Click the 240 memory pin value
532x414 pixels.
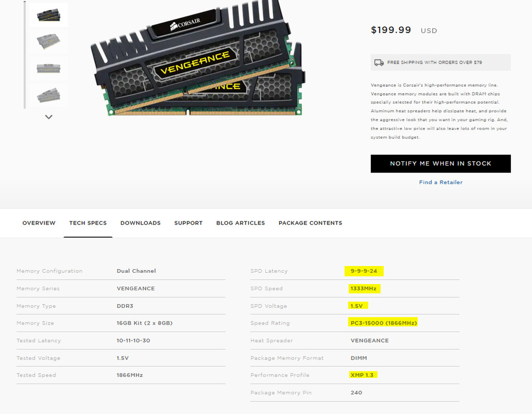tap(356, 393)
